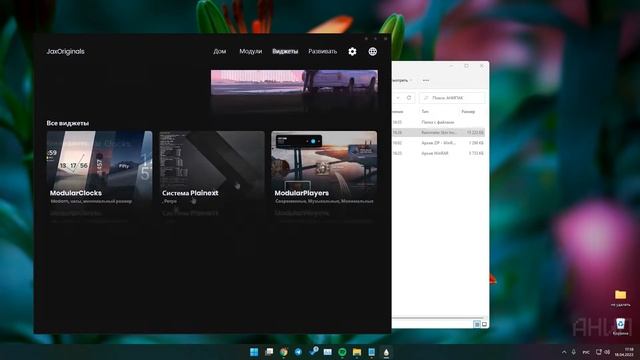Sort by the Тип column header

click(x=425, y=111)
